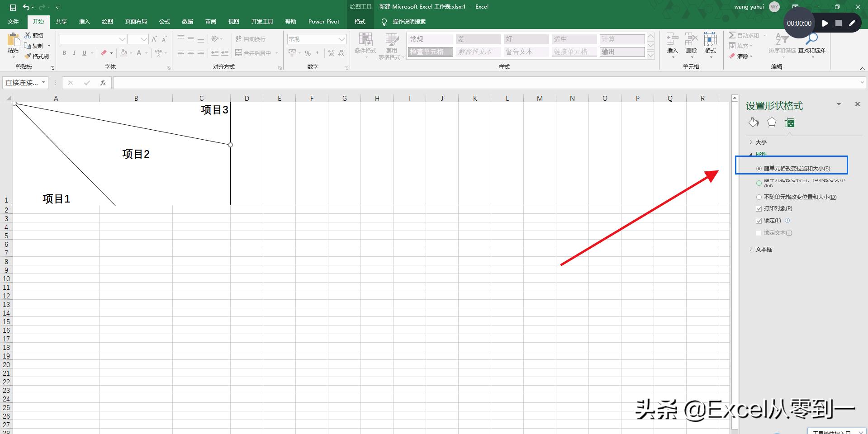Viewport: 868px width, 434px height.
Task: Open Effects pentagon tab in format pane
Action: (x=772, y=123)
